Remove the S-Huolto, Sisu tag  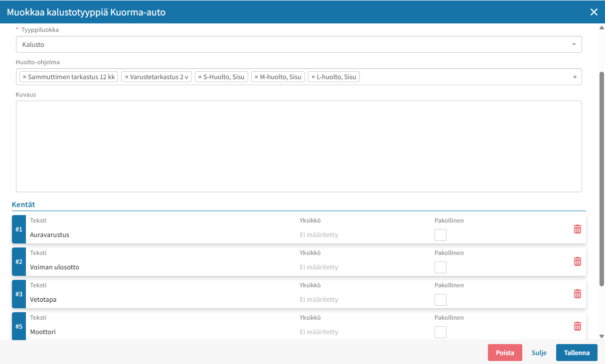[200, 77]
